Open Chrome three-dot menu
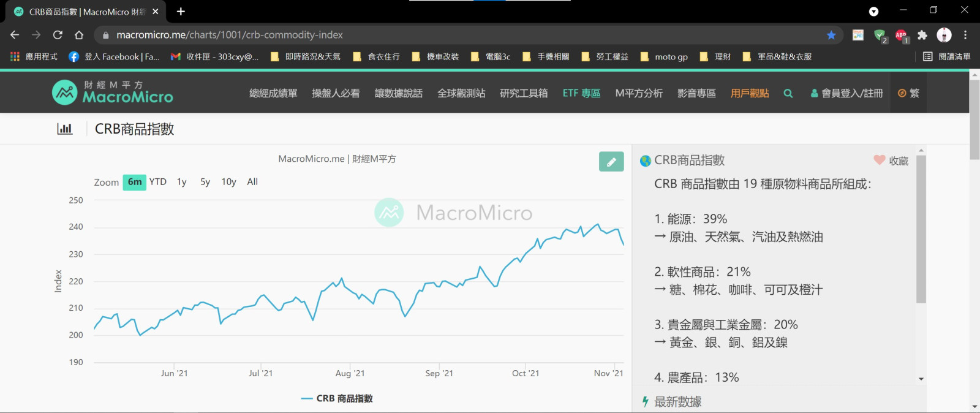The width and height of the screenshot is (980, 413). (965, 35)
